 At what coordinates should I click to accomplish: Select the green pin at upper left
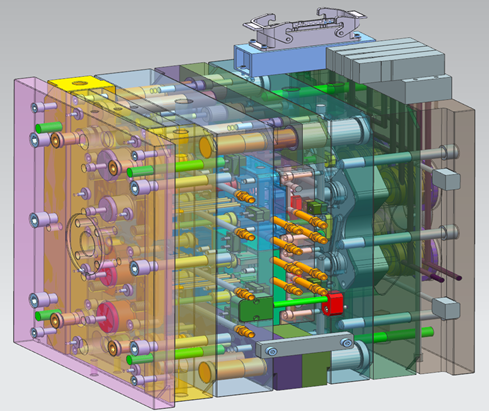(49, 127)
